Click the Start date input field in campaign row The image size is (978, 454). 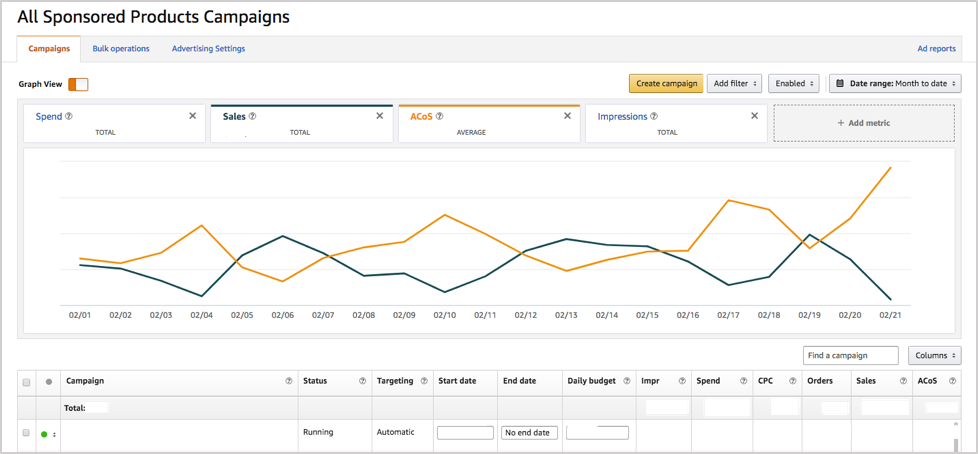(465, 433)
